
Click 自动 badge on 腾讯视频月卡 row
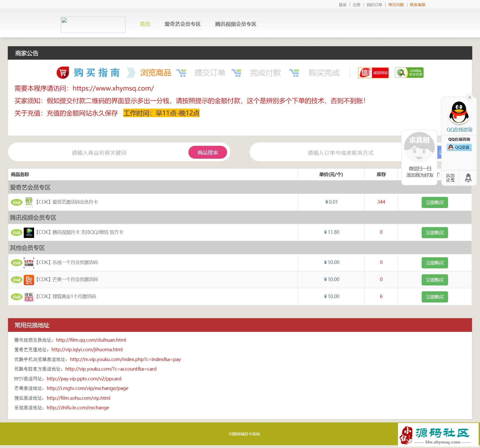(17, 233)
